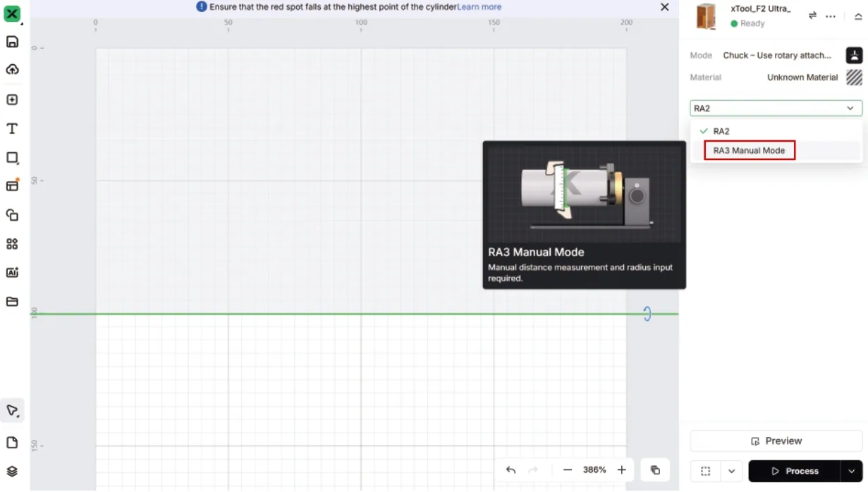Click the copy canvas icon near zoom

655,470
